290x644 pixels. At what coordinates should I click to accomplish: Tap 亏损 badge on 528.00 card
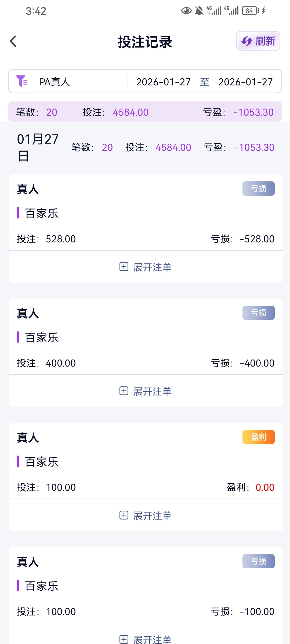point(258,188)
